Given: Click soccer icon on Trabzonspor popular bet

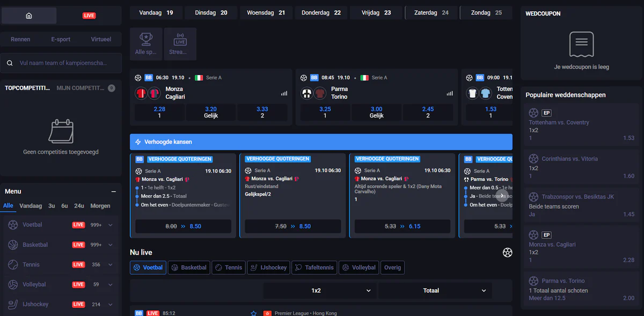Looking at the screenshot, I should 533,197.
